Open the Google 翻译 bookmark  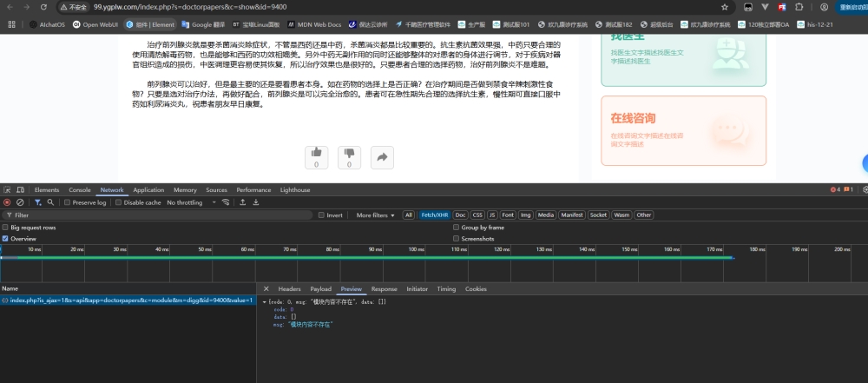[202, 24]
